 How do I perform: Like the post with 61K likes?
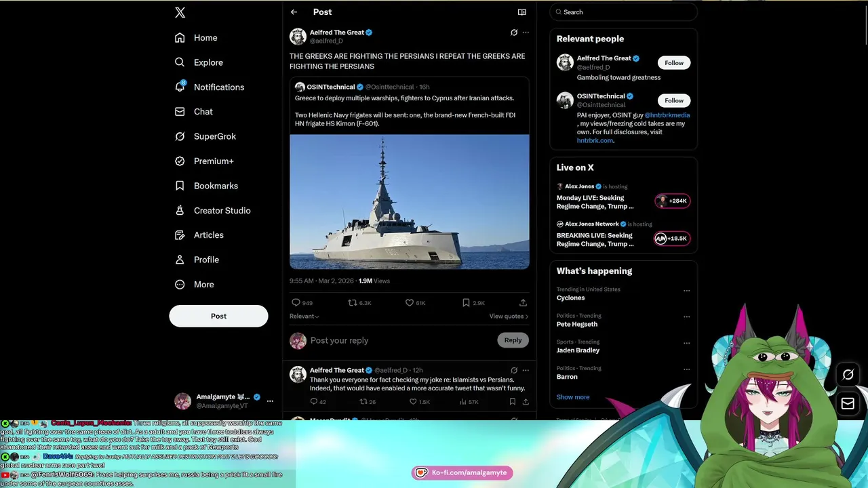(409, 303)
